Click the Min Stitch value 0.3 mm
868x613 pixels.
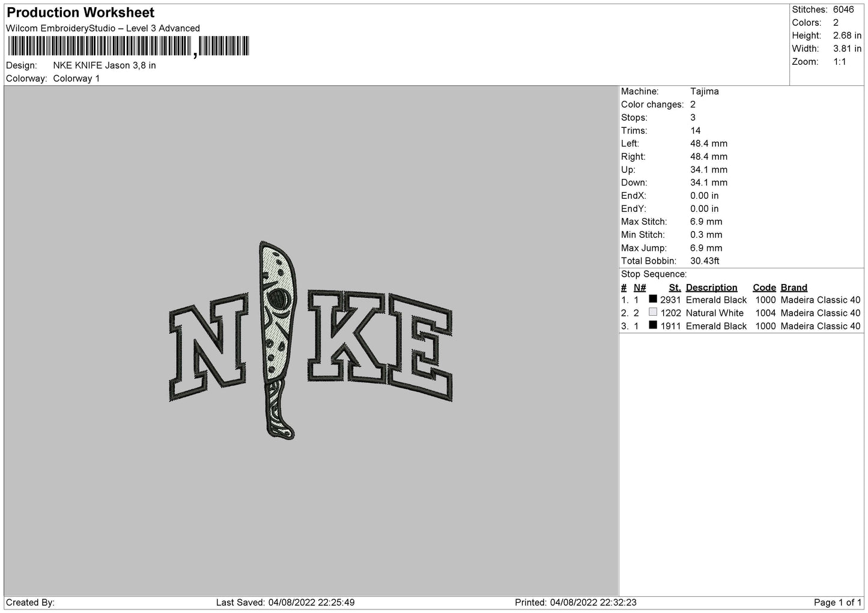pyautogui.click(x=706, y=235)
